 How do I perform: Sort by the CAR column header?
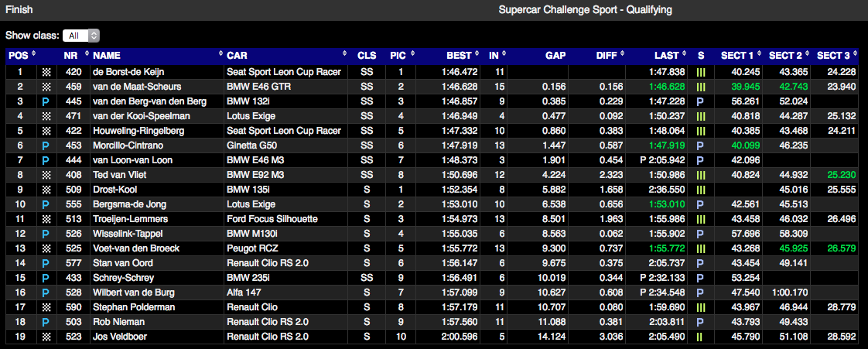[x=237, y=56]
